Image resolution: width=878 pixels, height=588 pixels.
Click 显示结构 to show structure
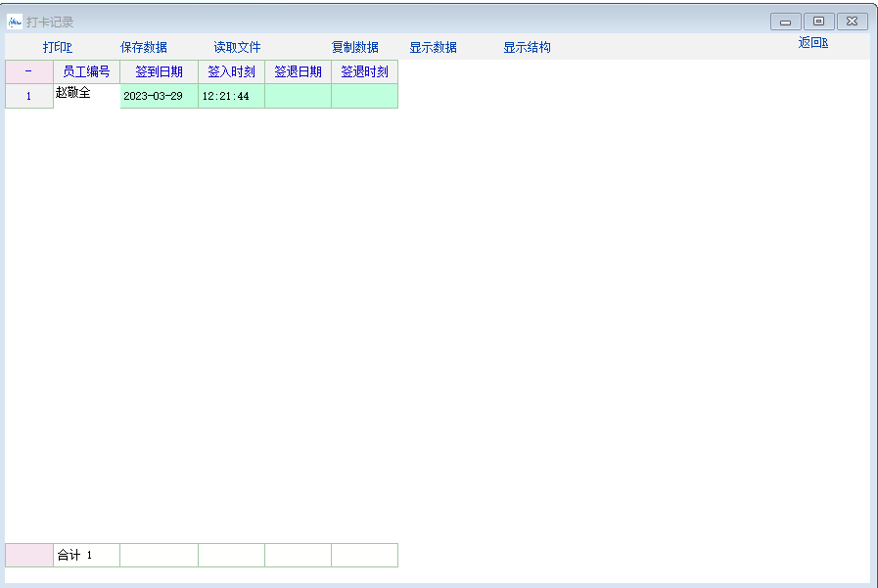[x=527, y=47]
